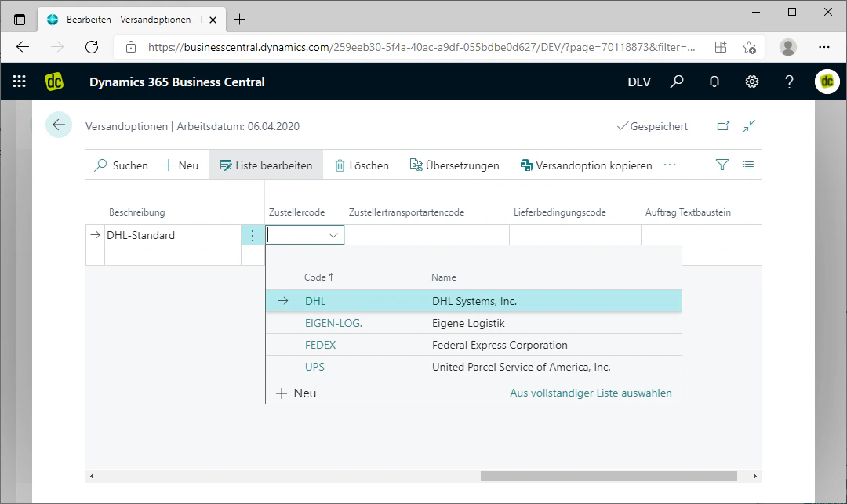Screen dimensions: 847x504
Task: Toggle Liste bearbeiten mode
Action: pyautogui.click(x=267, y=165)
